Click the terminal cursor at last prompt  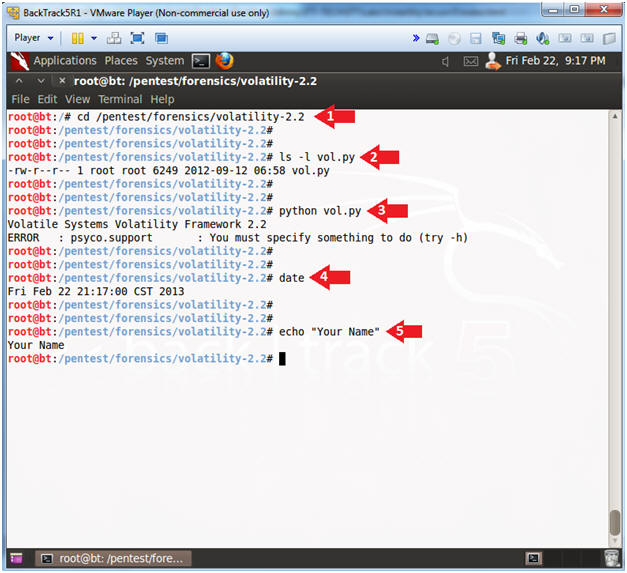282,359
